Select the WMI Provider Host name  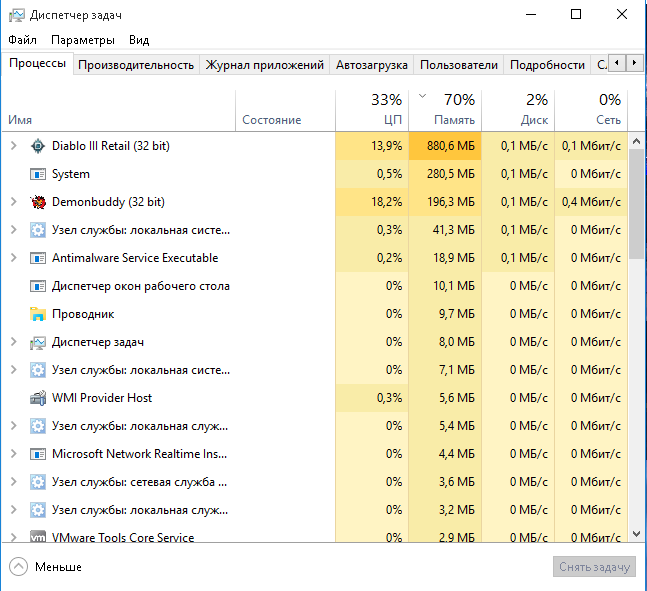[102, 398]
